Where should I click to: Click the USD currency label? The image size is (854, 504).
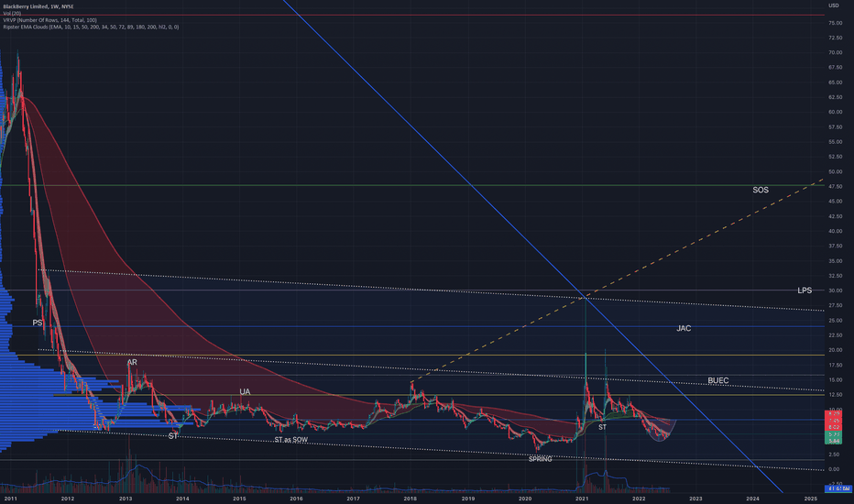(x=834, y=5)
